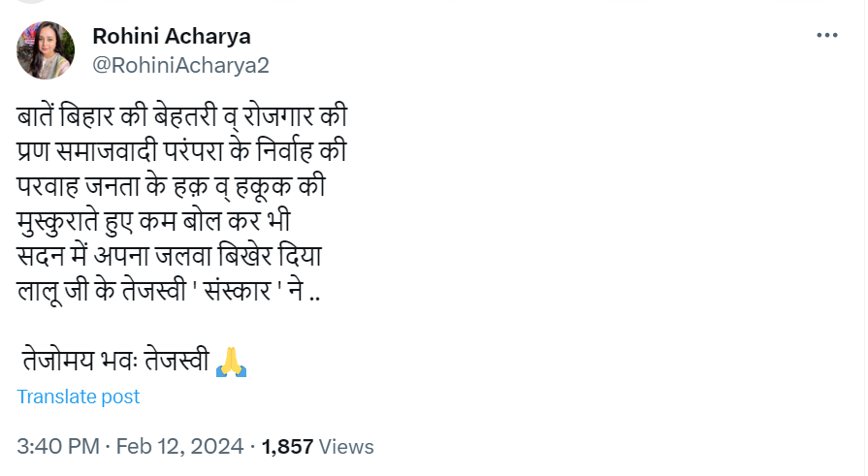Screen dimensions: 868x476
Task: Click Rohini Acharya's profile picture
Action: [46, 50]
